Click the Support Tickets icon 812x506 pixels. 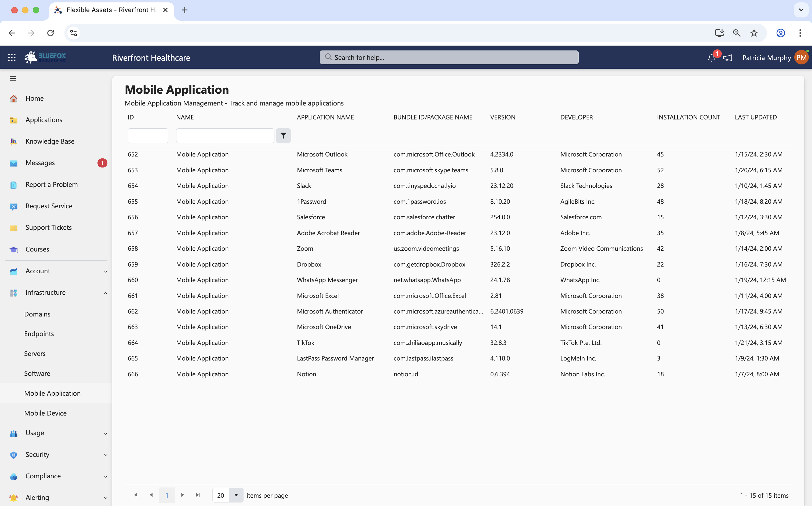(13, 228)
